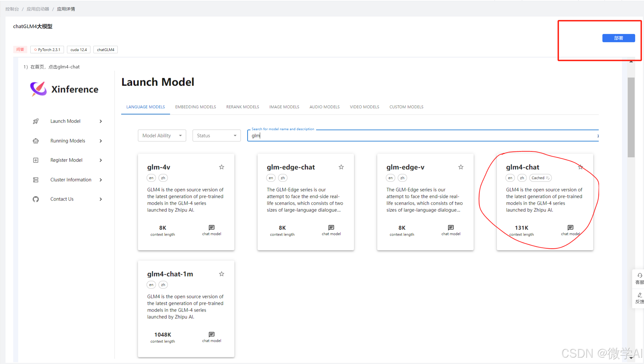Screen dimensions: 644x364
Task: Click the Contact Us icon in sidebar
Action: (35, 198)
